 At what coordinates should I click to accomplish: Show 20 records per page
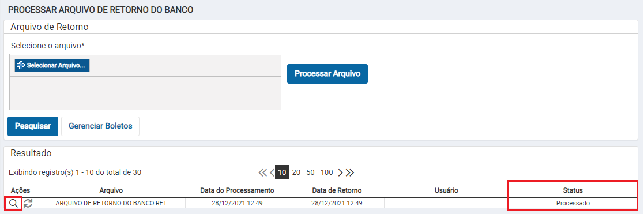(x=296, y=172)
